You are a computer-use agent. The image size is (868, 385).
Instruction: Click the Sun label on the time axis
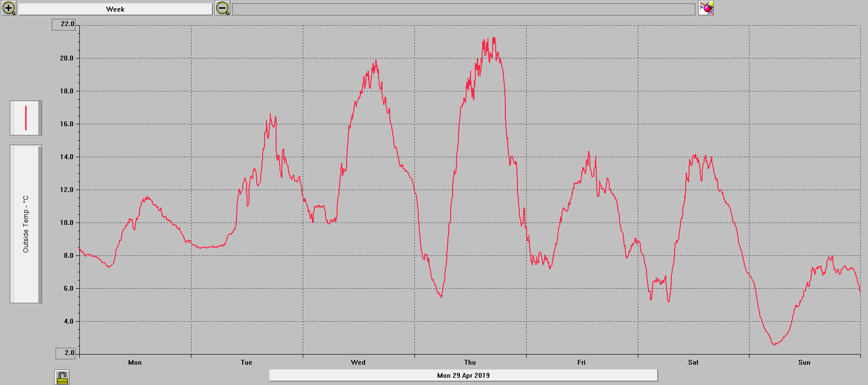(804, 362)
